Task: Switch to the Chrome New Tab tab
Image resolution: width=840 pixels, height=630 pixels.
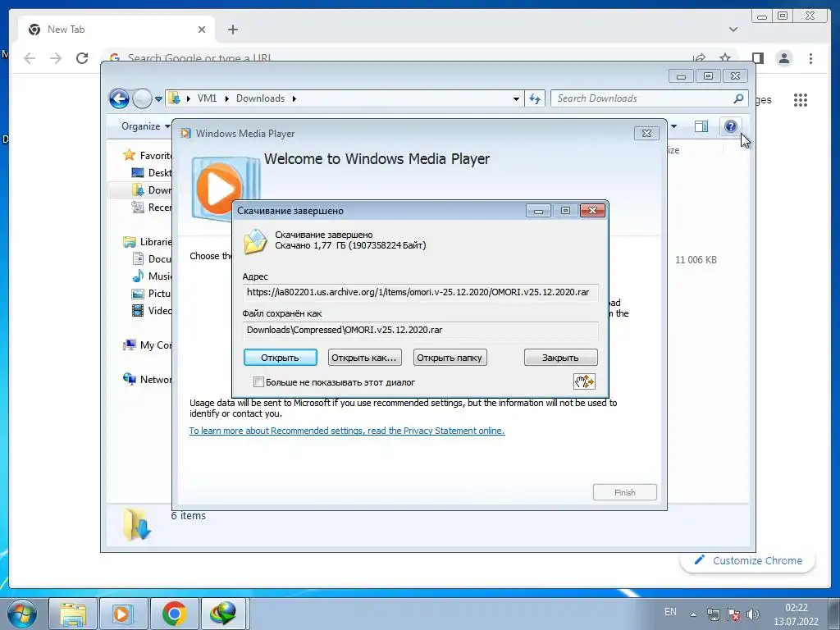Action: pyautogui.click(x=116, y=30)
